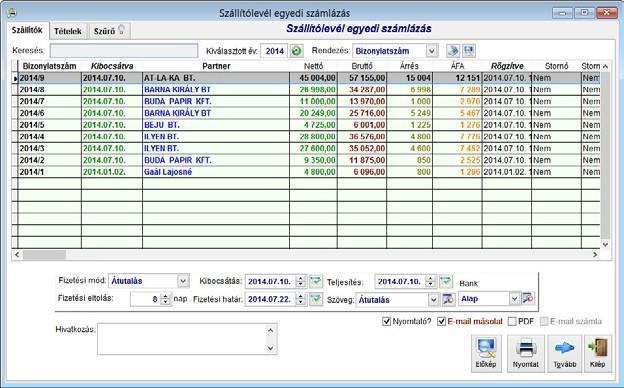Click the Nyomtat print button
The height and width of the screenshot is (388, 624).
526,353
